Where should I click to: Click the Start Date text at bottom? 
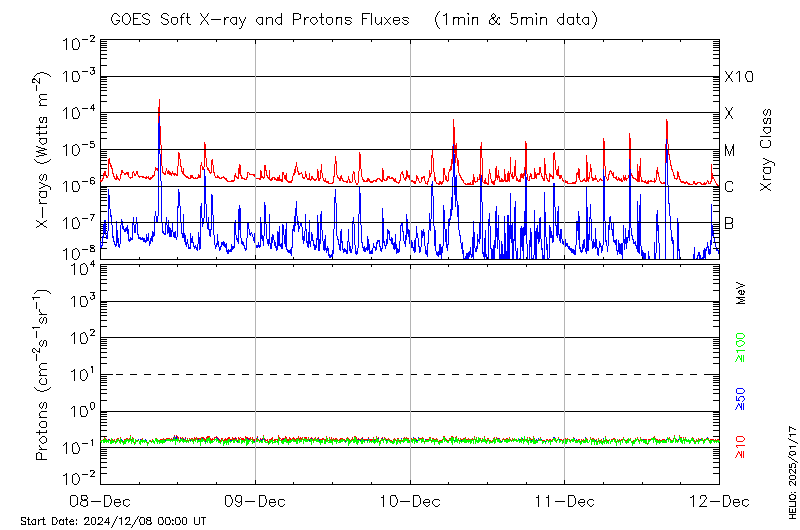point(113,521)
